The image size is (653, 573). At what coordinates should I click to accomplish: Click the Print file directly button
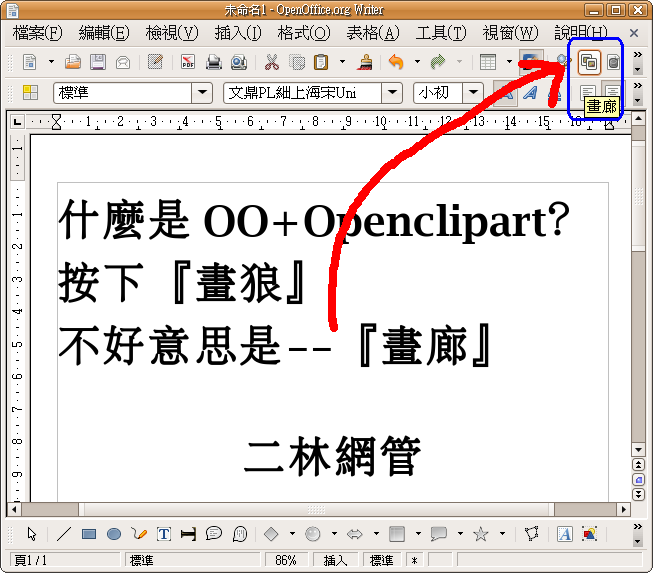tap(214, 62)
